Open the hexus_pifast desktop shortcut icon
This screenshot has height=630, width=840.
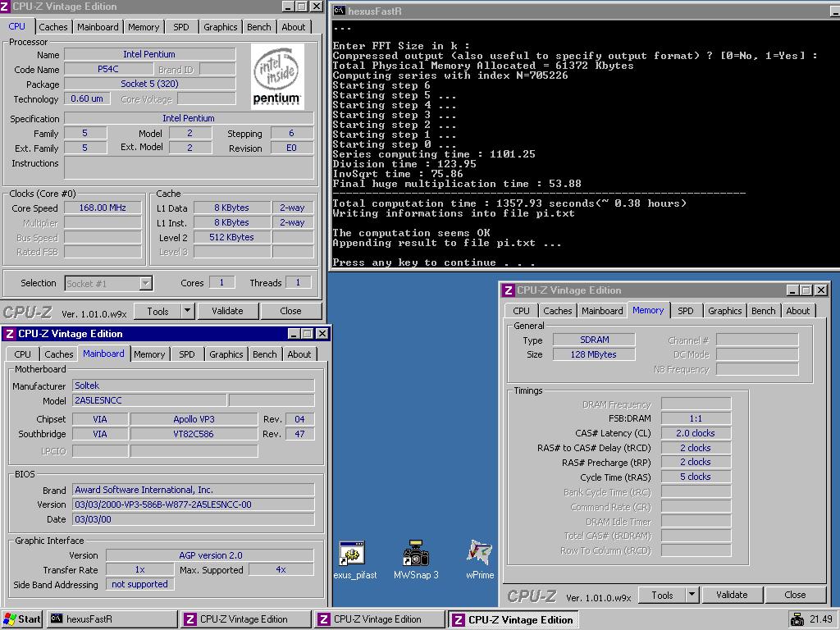click(352, 554)
